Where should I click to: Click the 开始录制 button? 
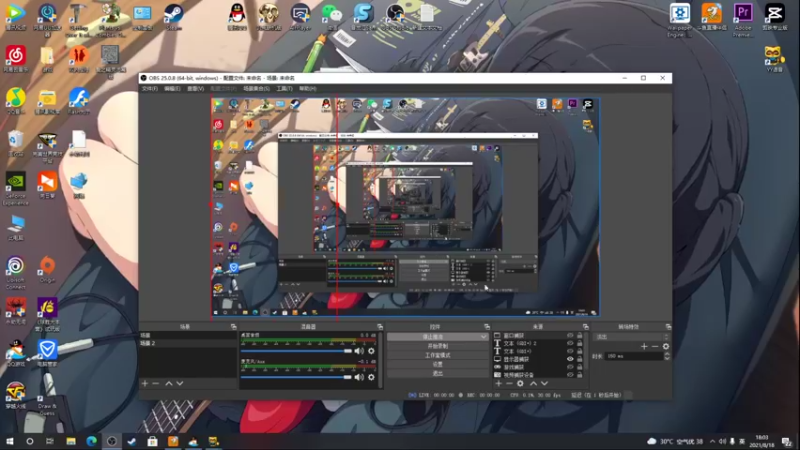[438, 346]
